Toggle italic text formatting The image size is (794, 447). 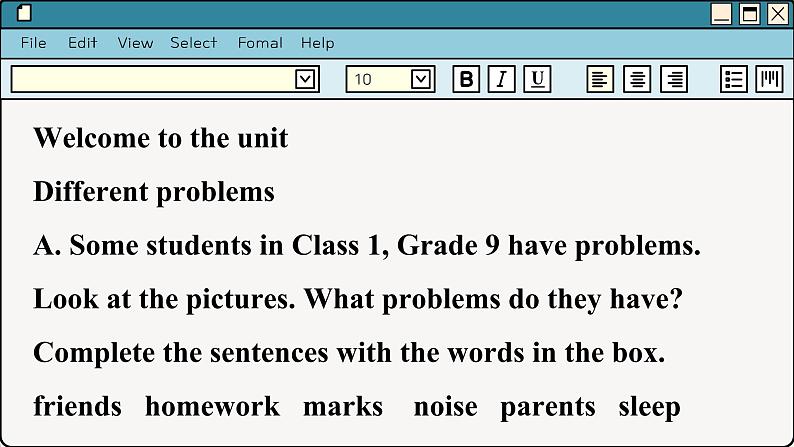point(502,80)
